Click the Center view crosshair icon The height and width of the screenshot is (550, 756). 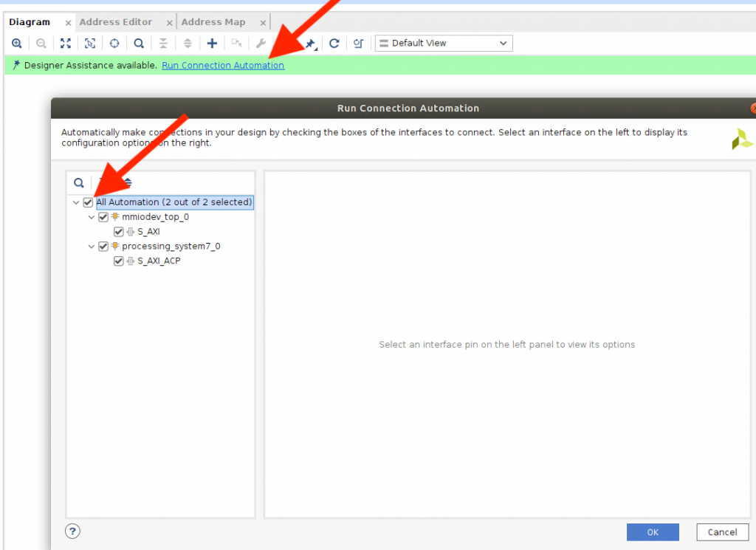click(114, 44)
